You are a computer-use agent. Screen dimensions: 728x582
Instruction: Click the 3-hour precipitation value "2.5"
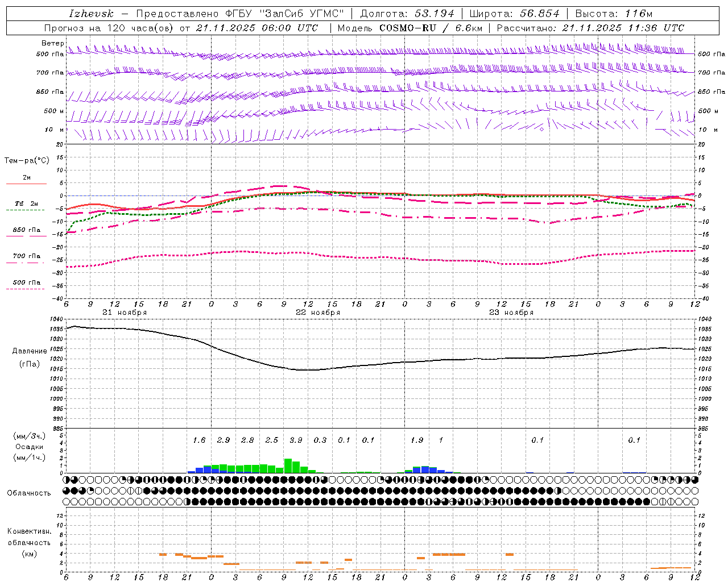click(x=272, y=440)
